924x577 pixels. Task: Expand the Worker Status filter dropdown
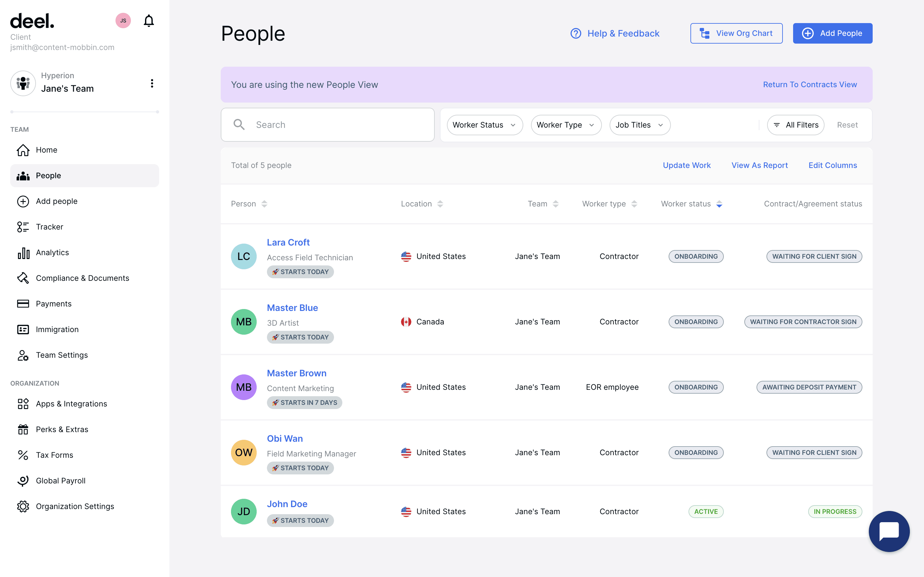click(484, 125)
